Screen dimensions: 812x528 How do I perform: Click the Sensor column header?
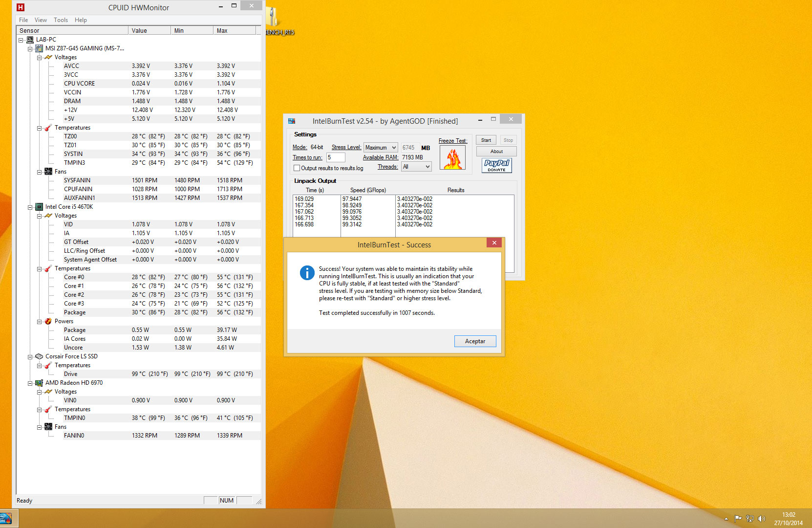pyautogui.click(x=72, y=30)
